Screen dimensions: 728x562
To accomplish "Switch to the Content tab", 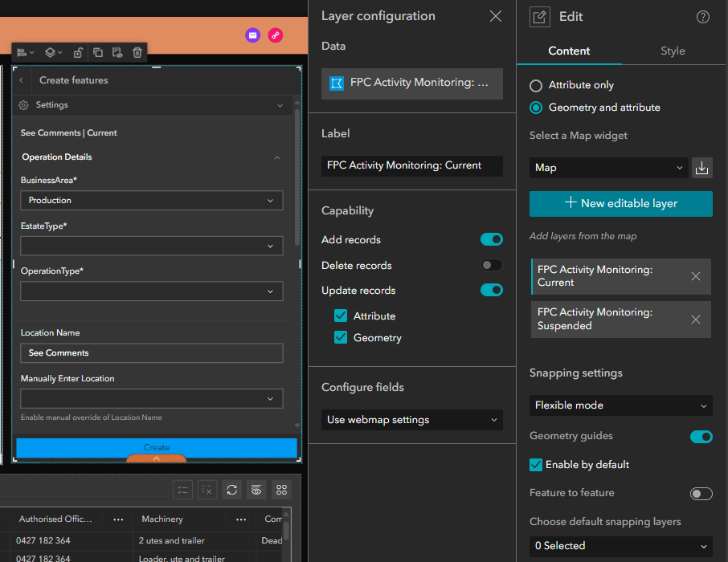I will [x=569, y=51].
